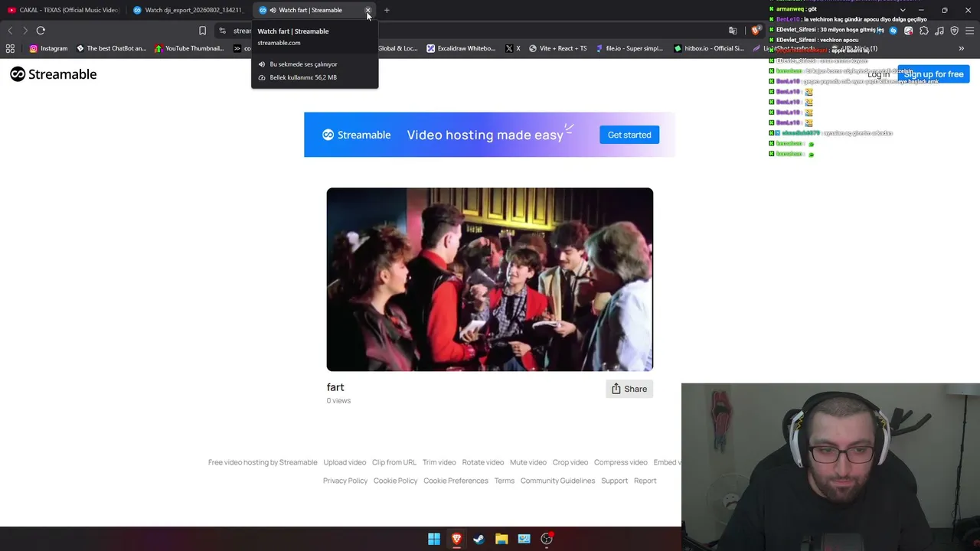Viewport: 980px width, 551px height.
Task: Go back using the browser back arrow
Action: click(x=10, y=31)
